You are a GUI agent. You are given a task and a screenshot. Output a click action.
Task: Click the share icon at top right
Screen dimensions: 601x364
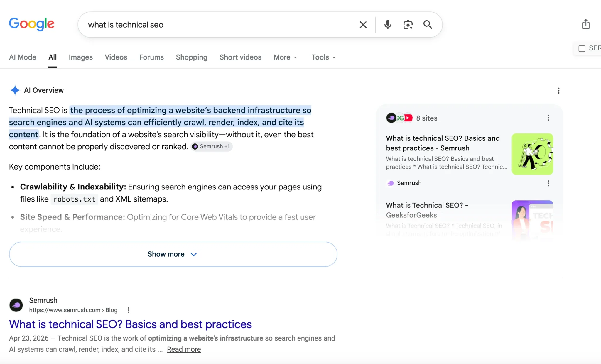coord(586,24)
